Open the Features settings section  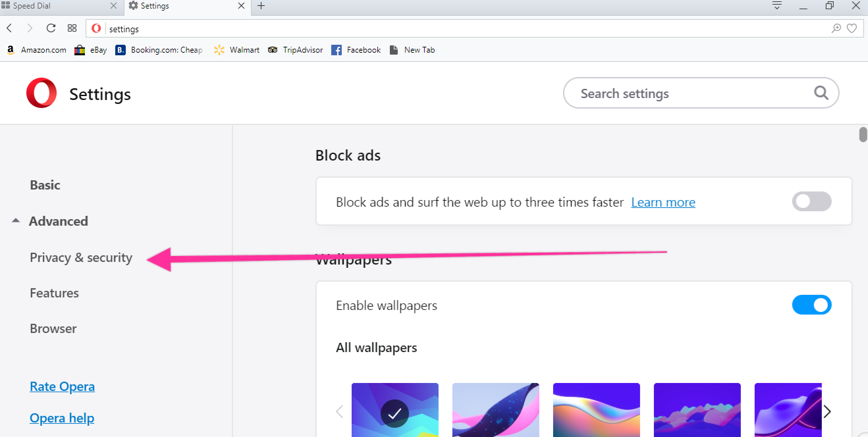pyautogui.click(x=54, y=293)
